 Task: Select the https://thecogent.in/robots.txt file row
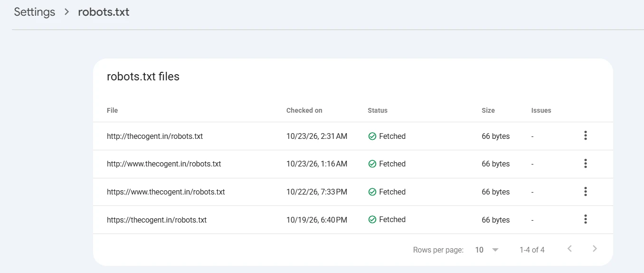353,220
